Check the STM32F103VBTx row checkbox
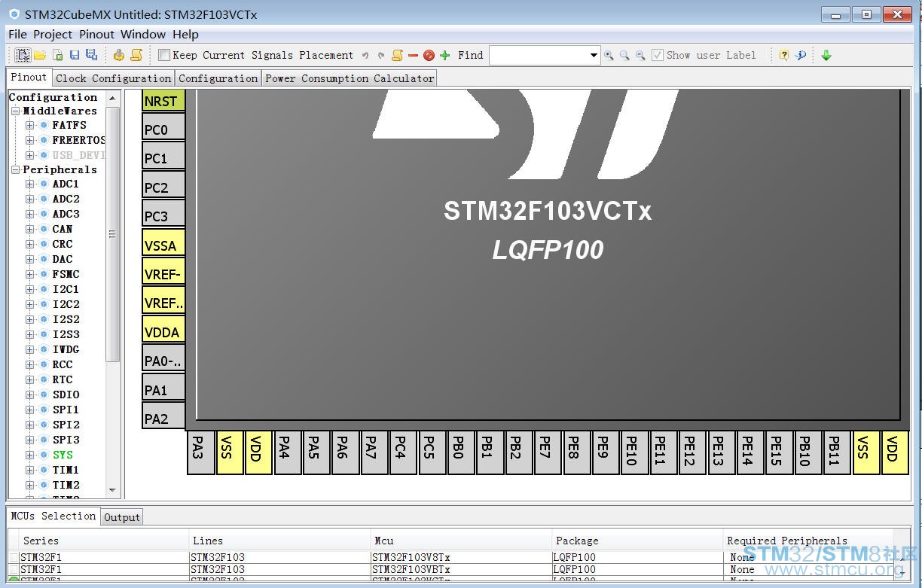Screen dimensions: 922x588 (14, 570)
